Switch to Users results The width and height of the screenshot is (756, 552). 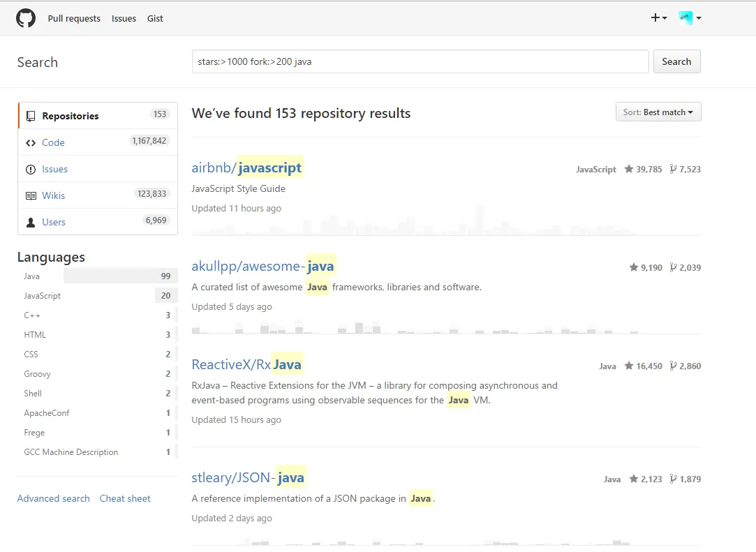tap(98, 222)
